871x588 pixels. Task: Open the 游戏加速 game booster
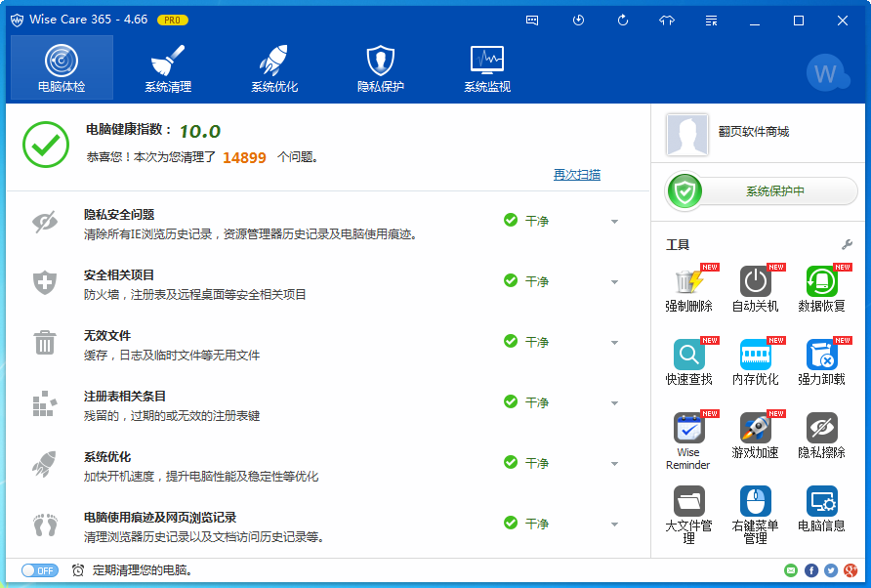[x=755, y=436]
